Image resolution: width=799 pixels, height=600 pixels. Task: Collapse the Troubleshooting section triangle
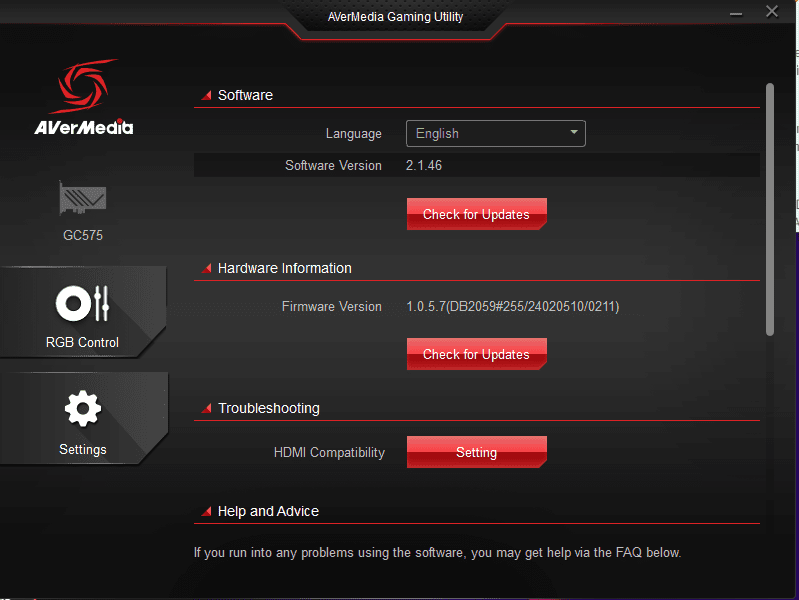[206, 408]
